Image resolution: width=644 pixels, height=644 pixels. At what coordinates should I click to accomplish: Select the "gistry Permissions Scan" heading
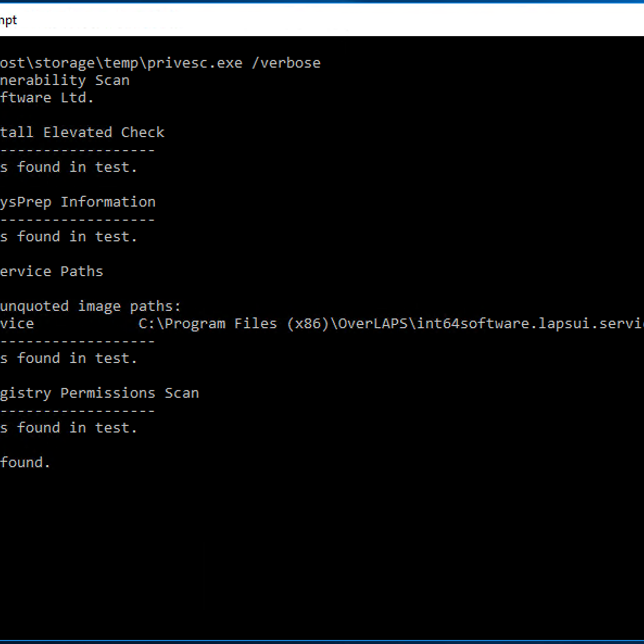pyautogui.click(x=99, y=393)
